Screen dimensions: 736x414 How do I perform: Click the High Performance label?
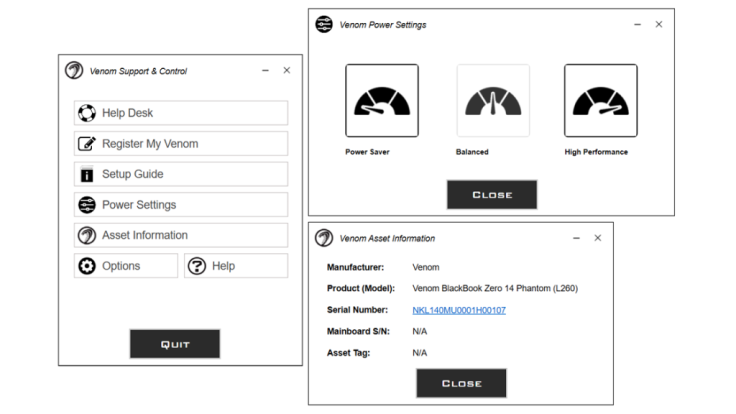(x=596, y=152)
